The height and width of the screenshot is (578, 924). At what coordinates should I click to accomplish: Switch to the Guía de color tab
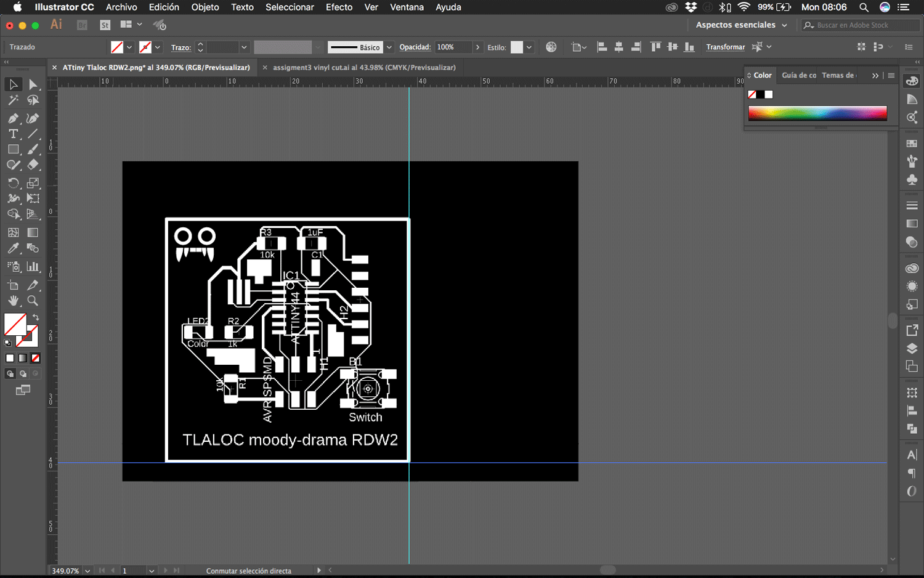[799, 75]
